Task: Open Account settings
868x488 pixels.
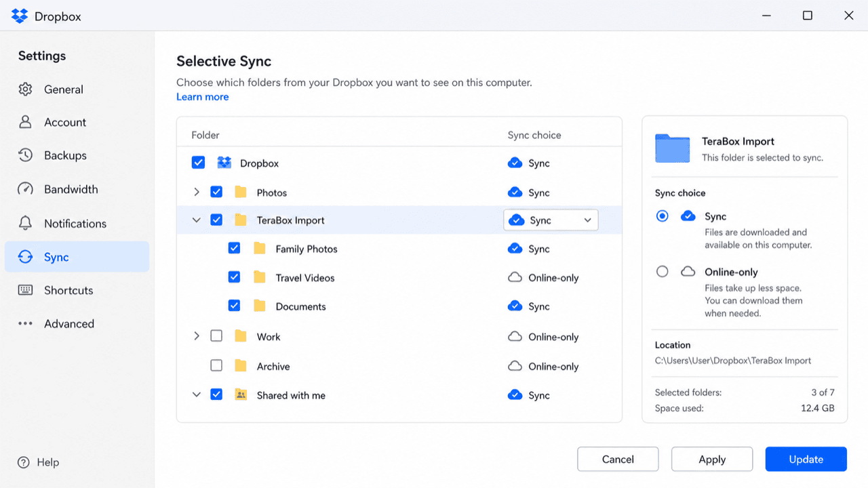Action: click(x=77, y=122)
